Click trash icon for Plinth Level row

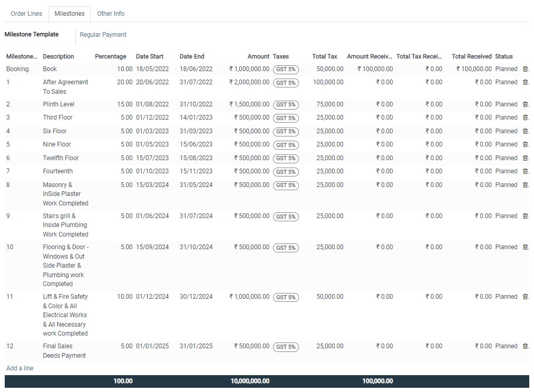[525, 104]
